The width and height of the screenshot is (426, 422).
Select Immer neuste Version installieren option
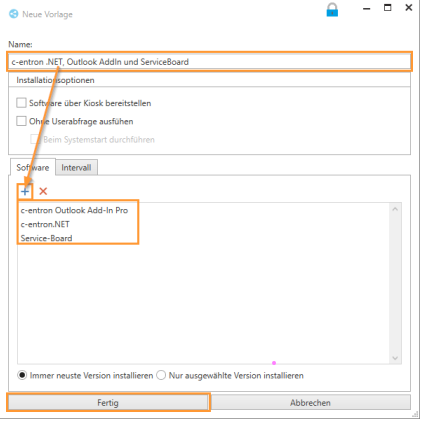[22, 375]
